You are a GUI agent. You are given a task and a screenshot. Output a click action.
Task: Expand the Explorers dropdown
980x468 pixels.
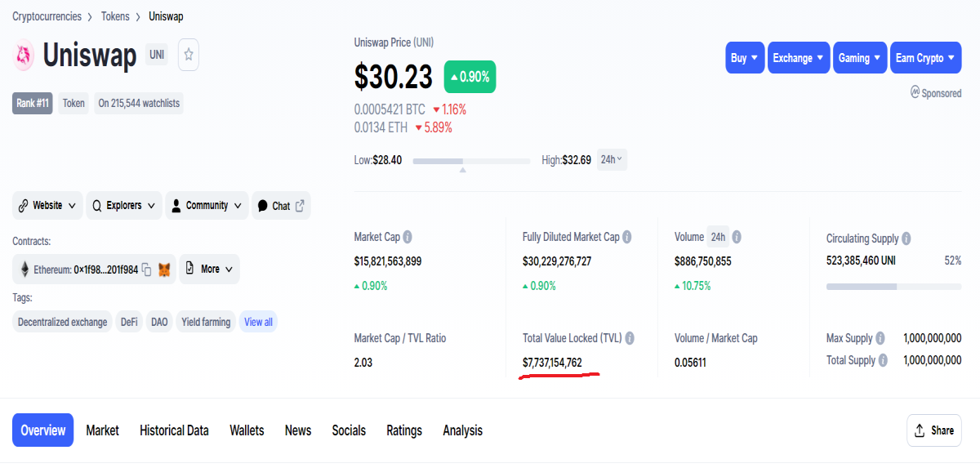(123, 206)
